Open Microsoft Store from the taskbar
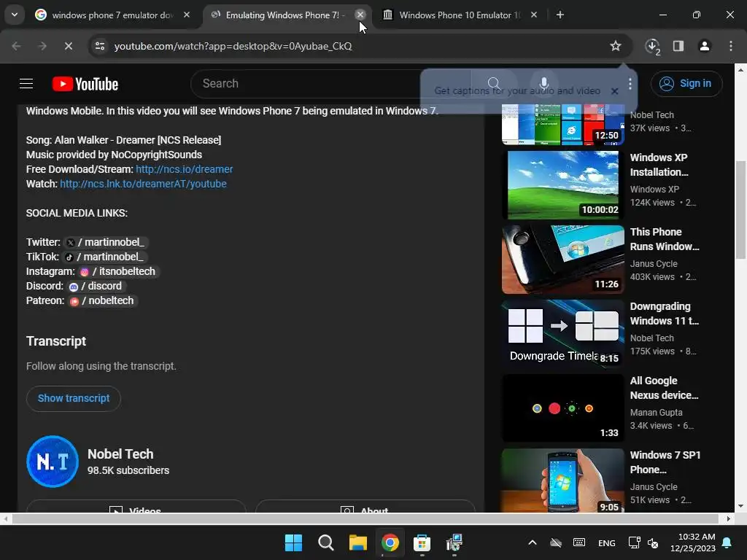Image resolution: width=747 pixels, height=560 pixels. [x=422, y=542]
